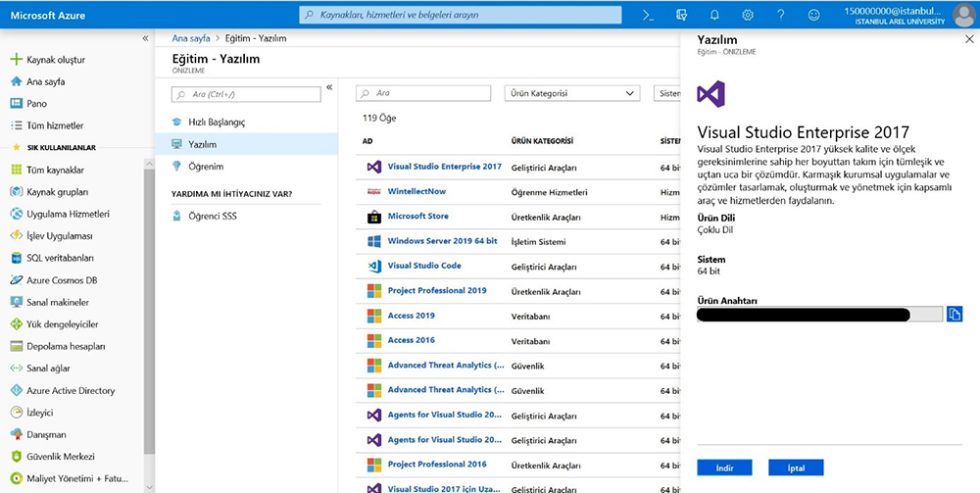Click Ana sayfa breadcrumb link
This screenshot has height=493, width=980.
(x=191, y=38)
